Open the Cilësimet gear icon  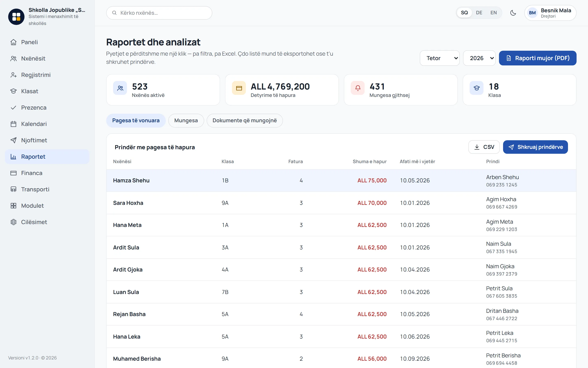click(14, 222)
